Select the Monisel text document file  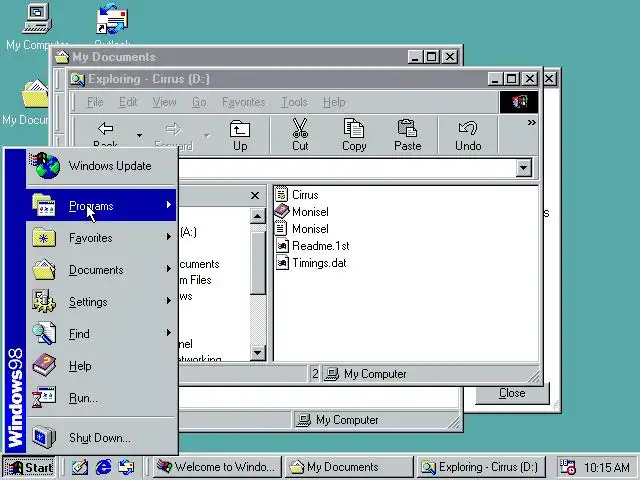pyautogui.click(x=302, y=229)
